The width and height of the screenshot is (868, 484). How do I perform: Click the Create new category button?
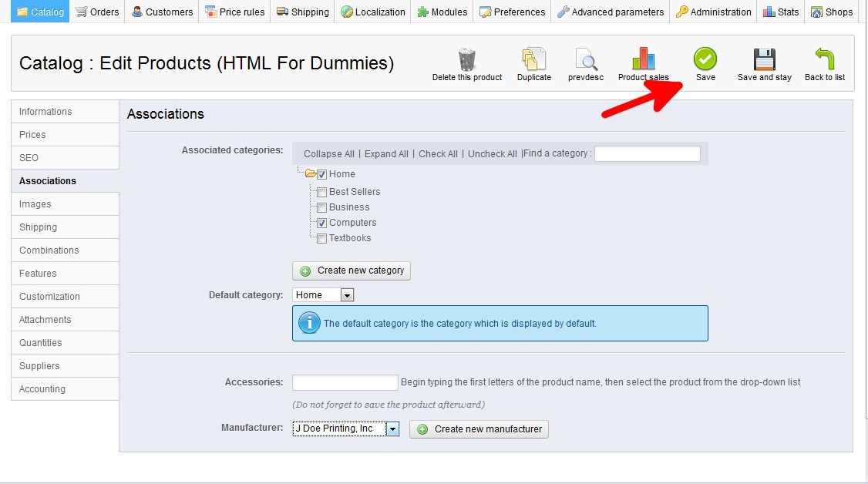(352, 271)
